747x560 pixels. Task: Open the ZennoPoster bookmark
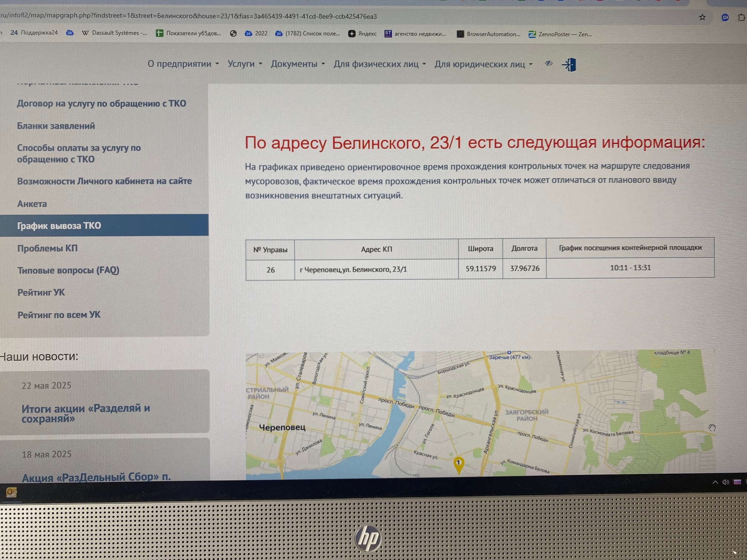click(560, 34)
